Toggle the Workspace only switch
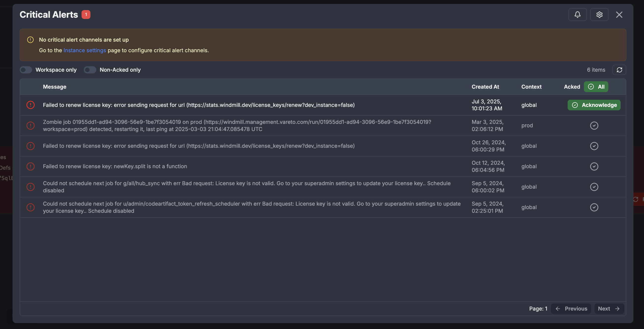The width and height of the screenshot is (644, 329). 26,70
